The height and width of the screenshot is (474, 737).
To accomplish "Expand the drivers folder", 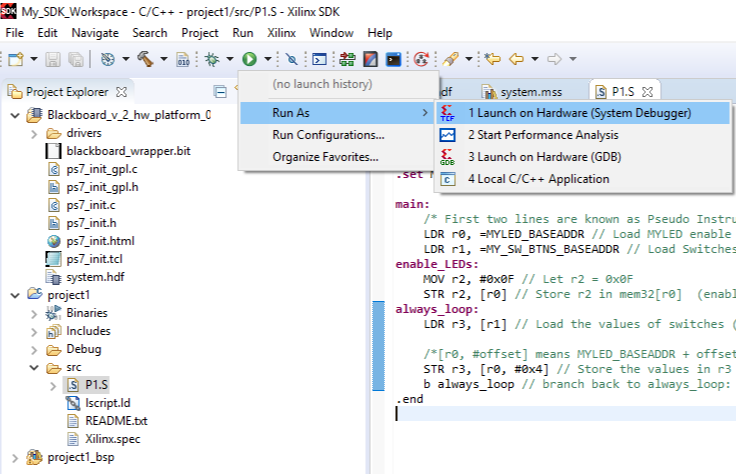I will coord(34,134).
